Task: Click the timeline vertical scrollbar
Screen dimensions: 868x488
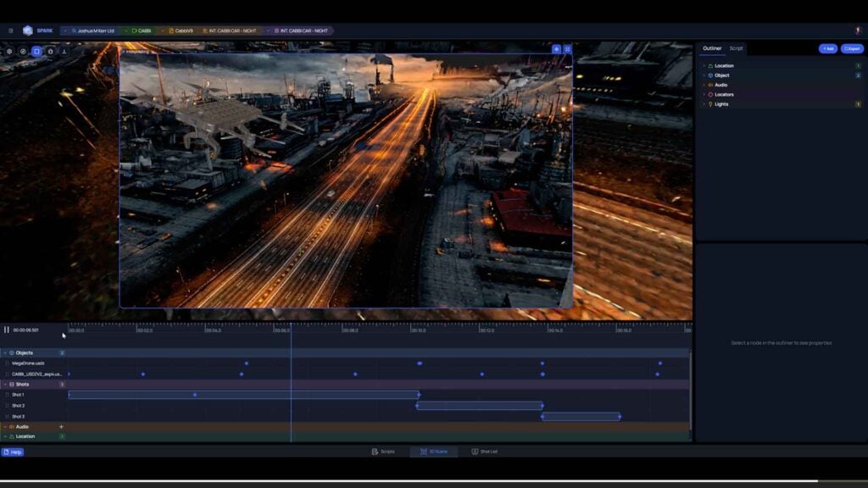Action: pos(690,390)
